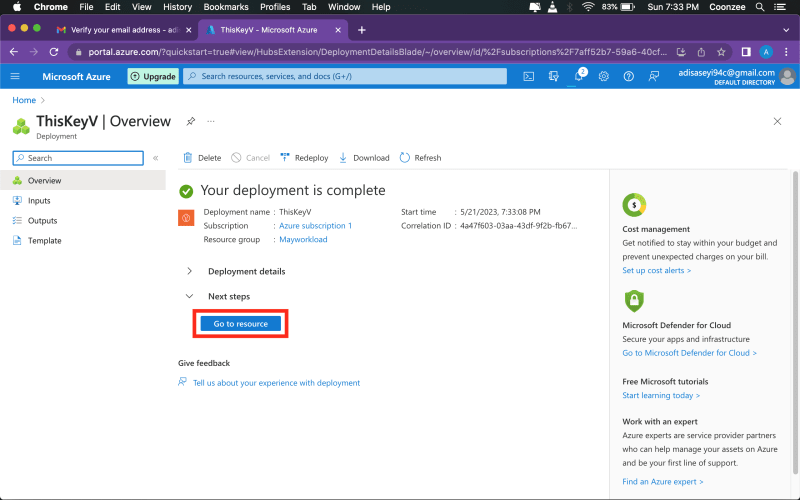Click the Correlation ID value
The width and height of the screenshot is (800, 500).
(x=518, y=226)
